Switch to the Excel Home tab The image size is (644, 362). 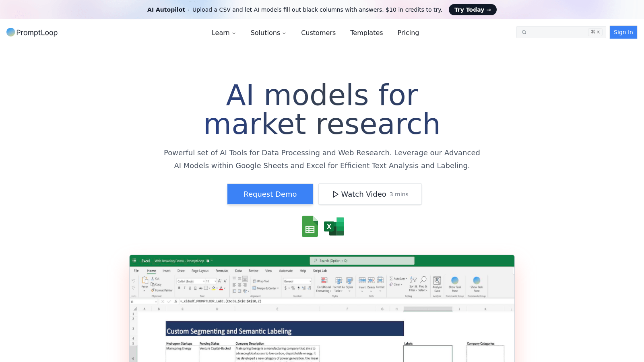[x=151, y=271]
